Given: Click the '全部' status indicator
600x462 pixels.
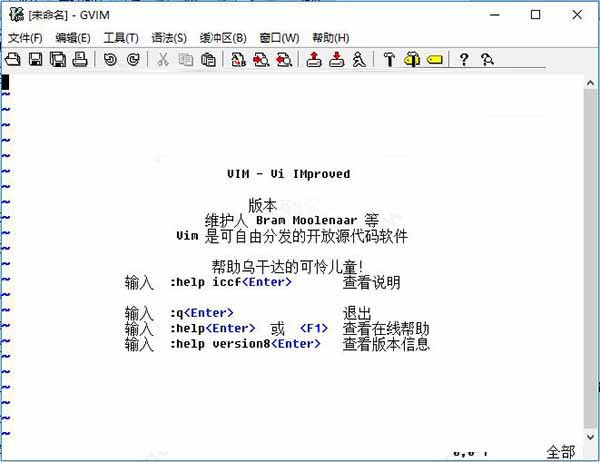Looking at the screenshot, I should 561,452.
